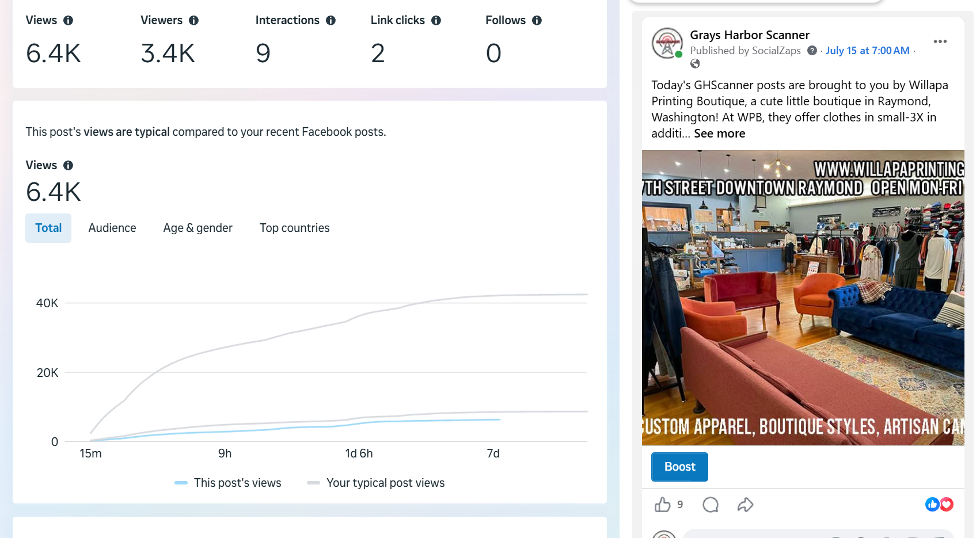The image size is (980, 538).
Task: Share the post using the arrow icon
Action: [x=745, y=505]
